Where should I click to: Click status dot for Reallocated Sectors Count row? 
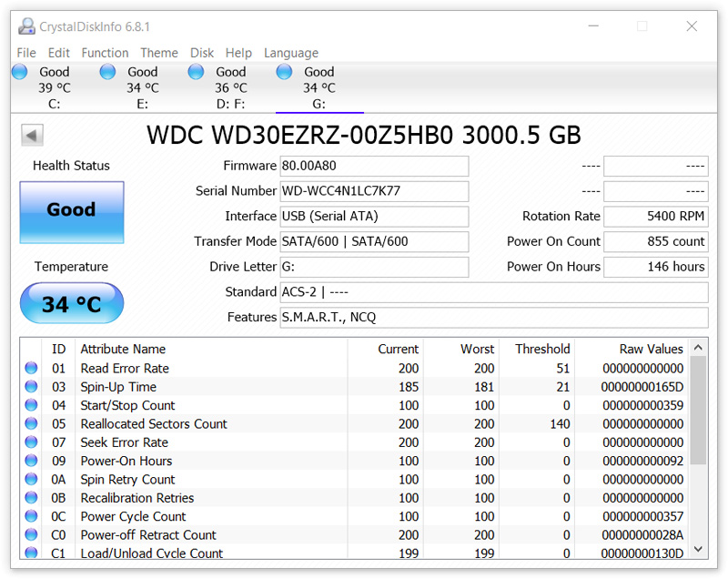(31, 423)
